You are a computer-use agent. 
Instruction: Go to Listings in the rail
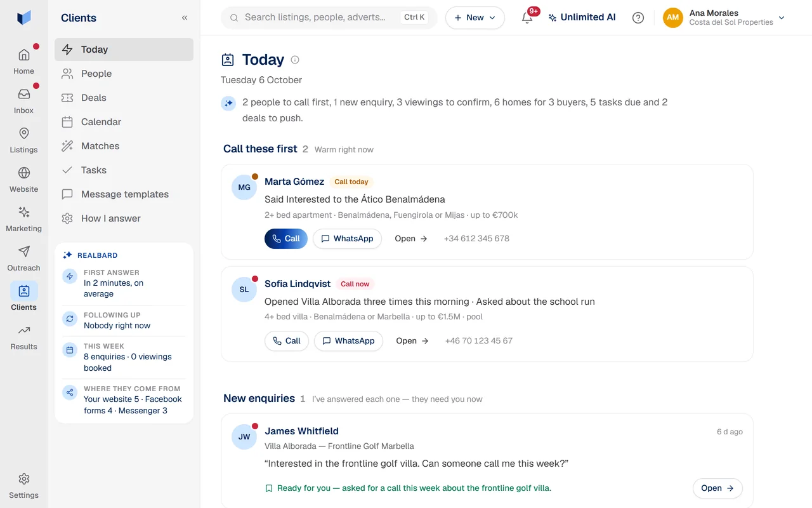23,140
